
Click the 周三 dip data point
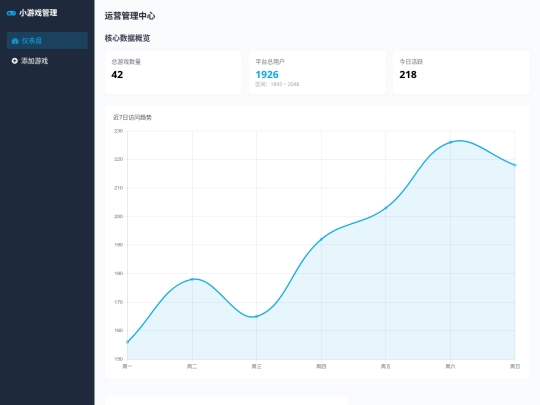click(257, 316)
